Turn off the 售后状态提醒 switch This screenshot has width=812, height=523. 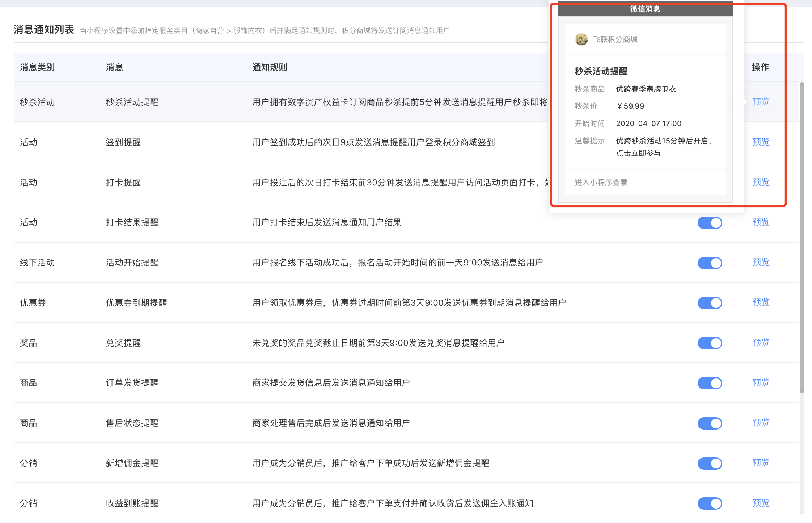click(710, 423)
